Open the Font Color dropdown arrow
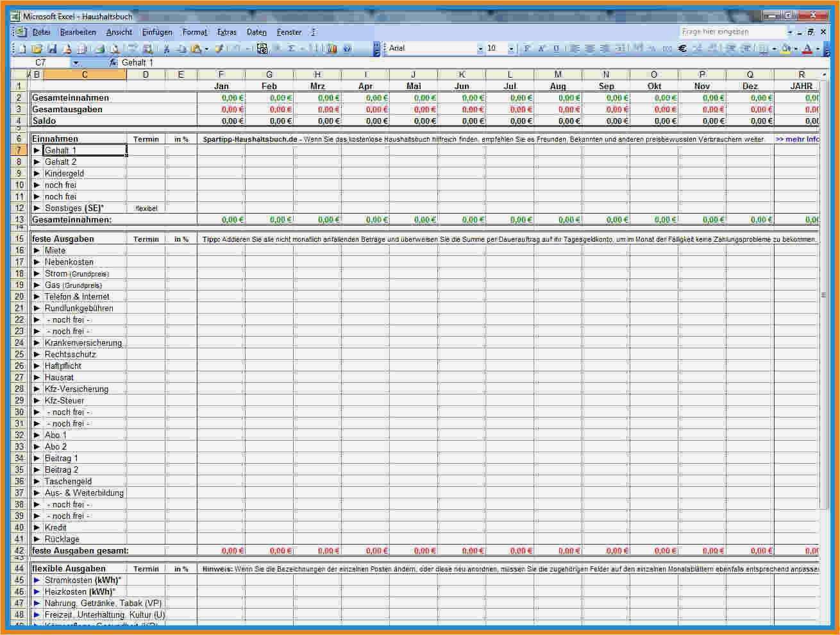Viewport: 840px width, 635px height. click(x=818, y=49)
